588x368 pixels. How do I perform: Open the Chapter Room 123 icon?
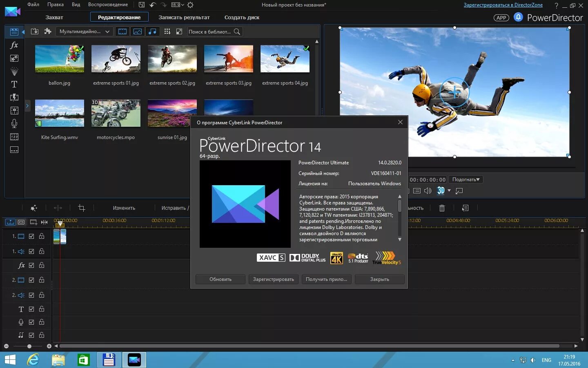pos(14,137)
